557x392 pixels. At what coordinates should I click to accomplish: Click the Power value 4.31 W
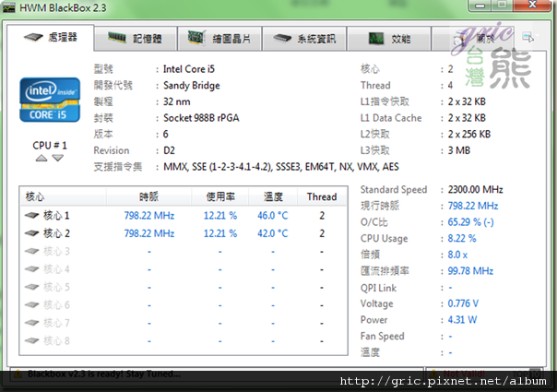[462, 320]
